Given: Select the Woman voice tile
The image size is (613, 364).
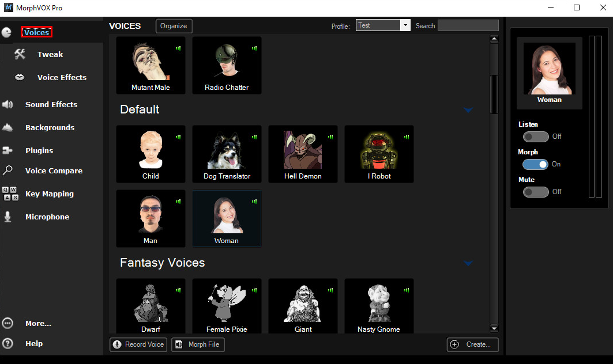Looking at the screenshot, I should (x=227, y=218).
